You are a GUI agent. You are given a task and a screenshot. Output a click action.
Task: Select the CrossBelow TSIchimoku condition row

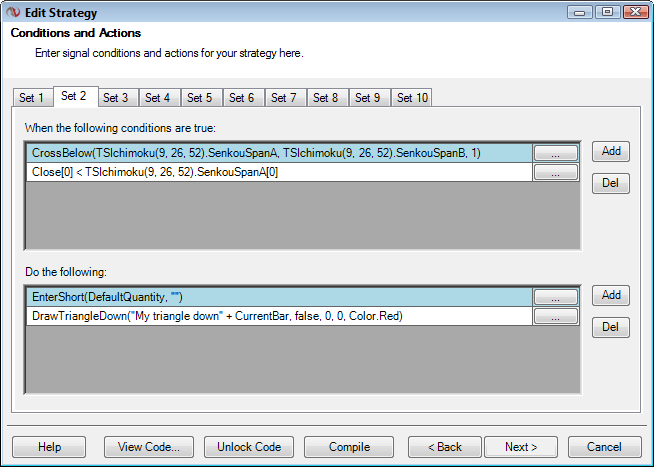[279, 153]
